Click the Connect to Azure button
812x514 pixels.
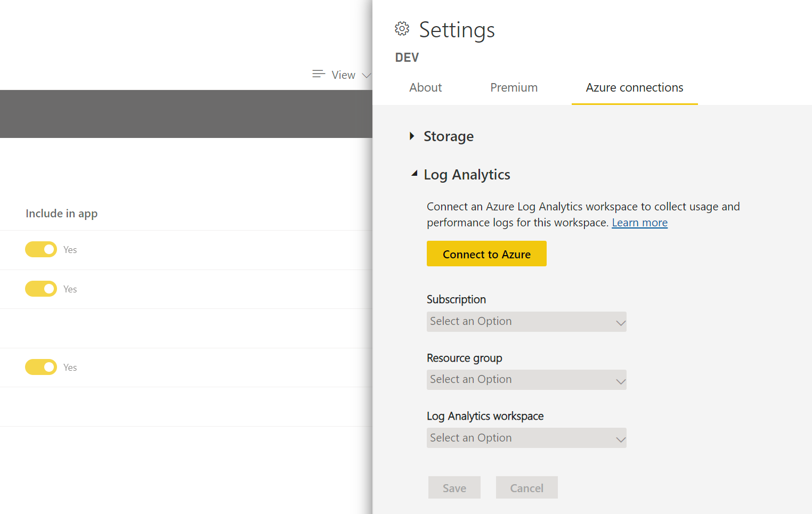click(x=486, y=254)
